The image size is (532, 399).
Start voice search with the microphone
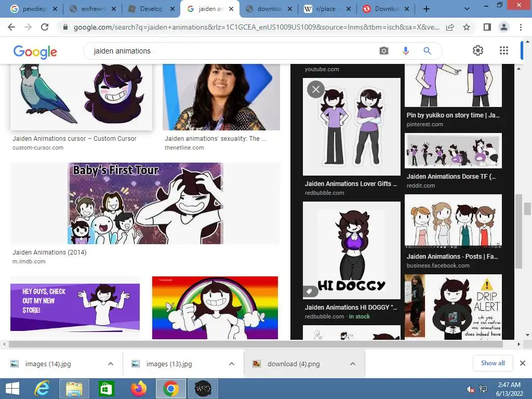[x=405, y=51]
